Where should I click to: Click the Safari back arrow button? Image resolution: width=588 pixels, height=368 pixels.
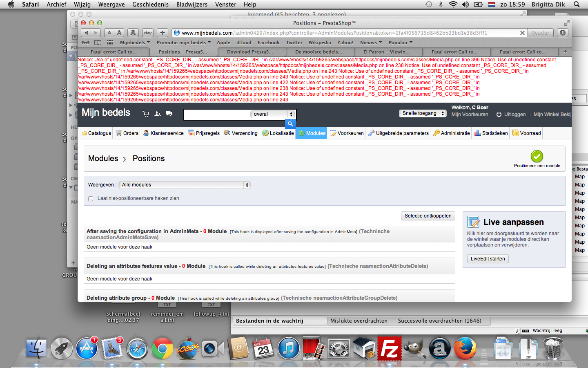point(86,33)
